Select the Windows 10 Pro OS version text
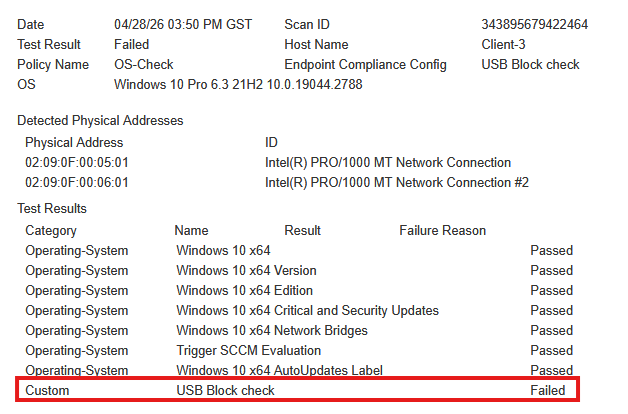Viewport: 628px width, 414px height. point(238,84)
